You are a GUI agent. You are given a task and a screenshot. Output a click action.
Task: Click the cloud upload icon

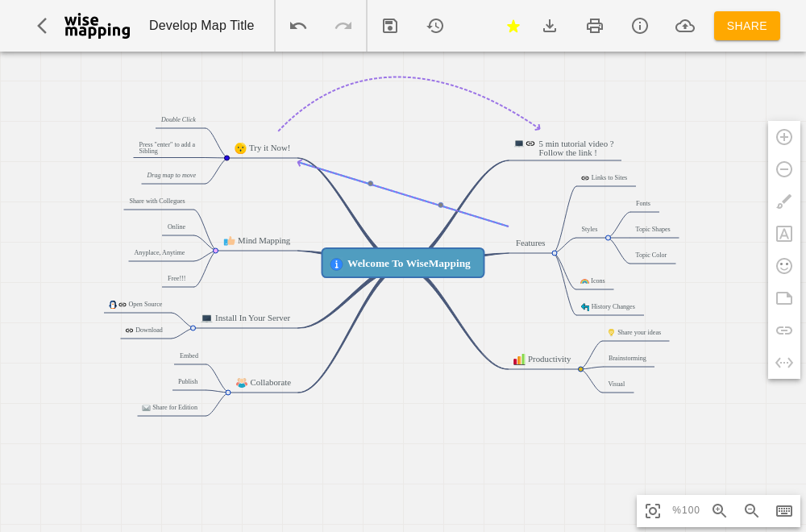click(x=685, y=26)
